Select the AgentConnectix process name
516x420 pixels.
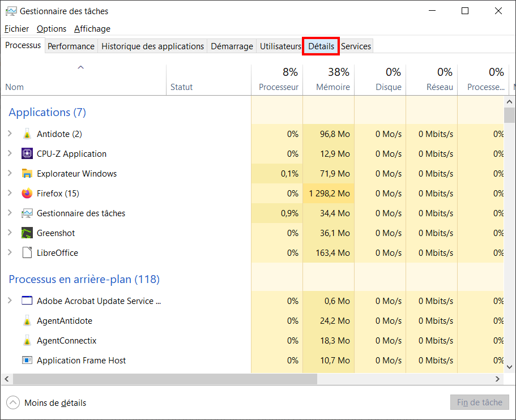point(66,341)
